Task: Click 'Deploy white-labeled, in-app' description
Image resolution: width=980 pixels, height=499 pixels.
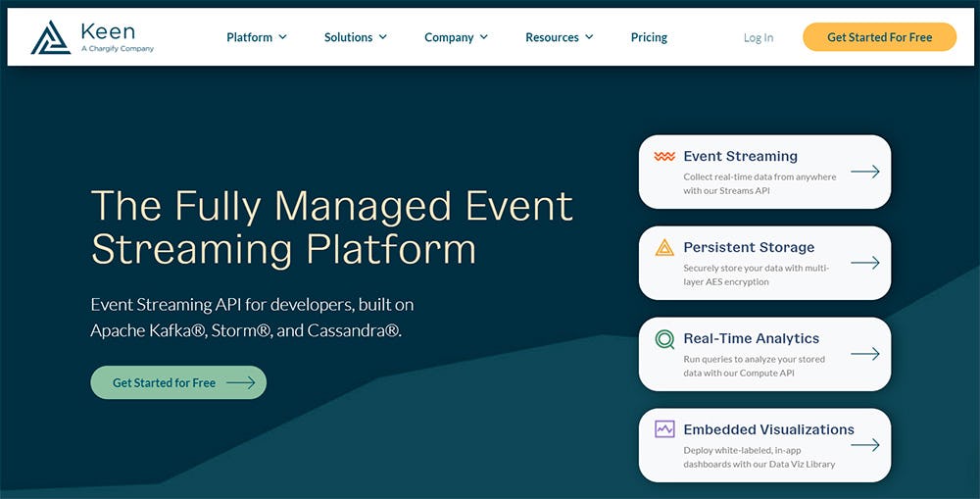Action: point(742,451)
